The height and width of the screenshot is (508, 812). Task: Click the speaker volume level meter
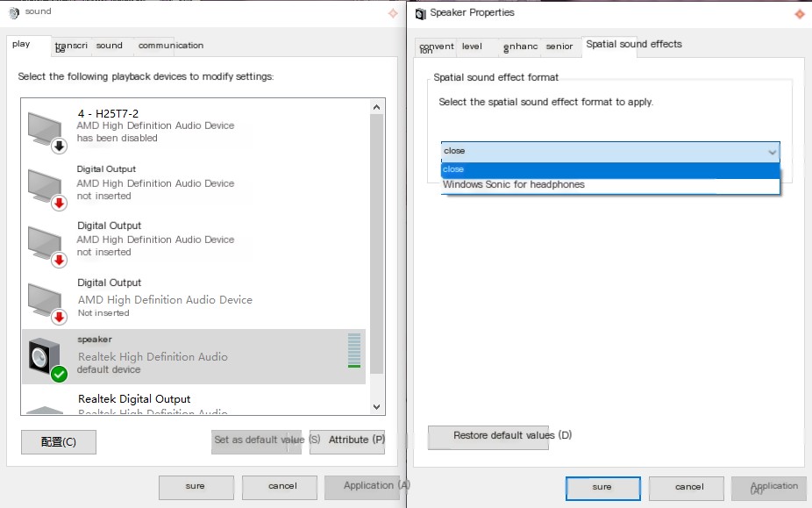click(x=354, y=350)
